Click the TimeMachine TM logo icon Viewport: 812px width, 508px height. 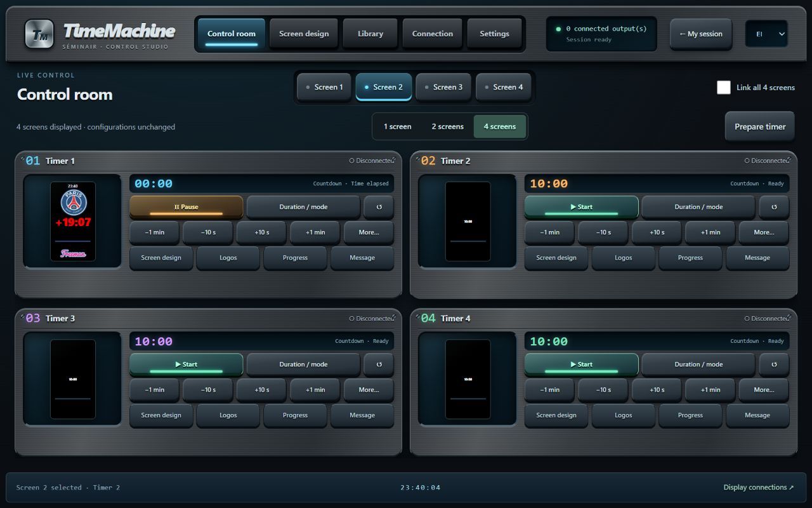pyautogui.click(x=39, y=34)
